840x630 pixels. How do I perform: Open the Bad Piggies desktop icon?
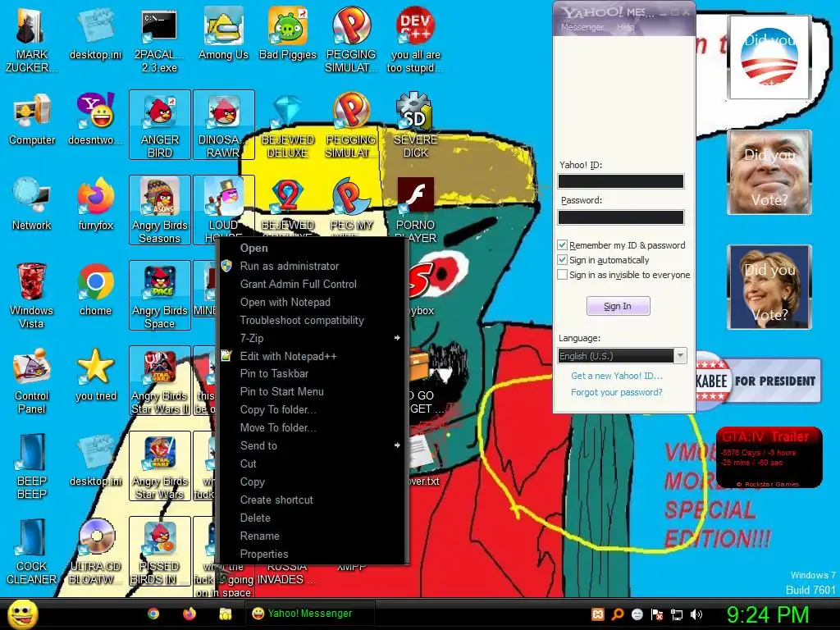click(x=288, y=34)
